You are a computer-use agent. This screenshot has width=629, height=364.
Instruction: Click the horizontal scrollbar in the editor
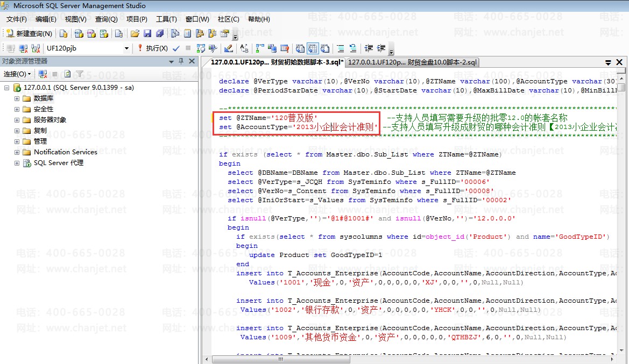click(x=280, y=359)
